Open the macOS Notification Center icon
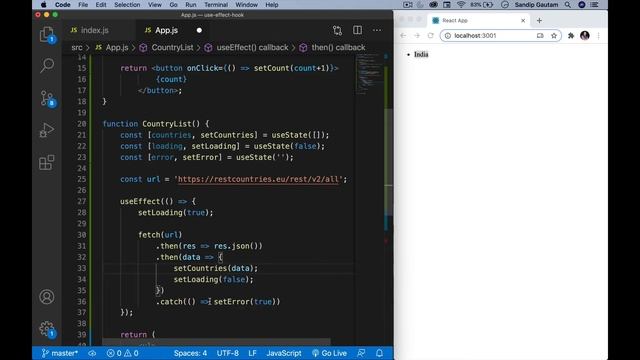This screenshot has width=640, height=360. point(595,5)
